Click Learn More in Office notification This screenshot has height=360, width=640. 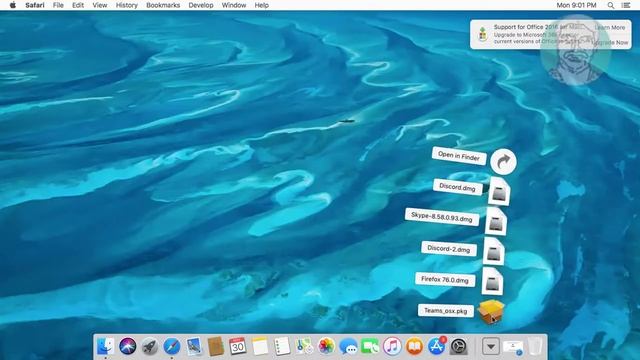[610, 27]
